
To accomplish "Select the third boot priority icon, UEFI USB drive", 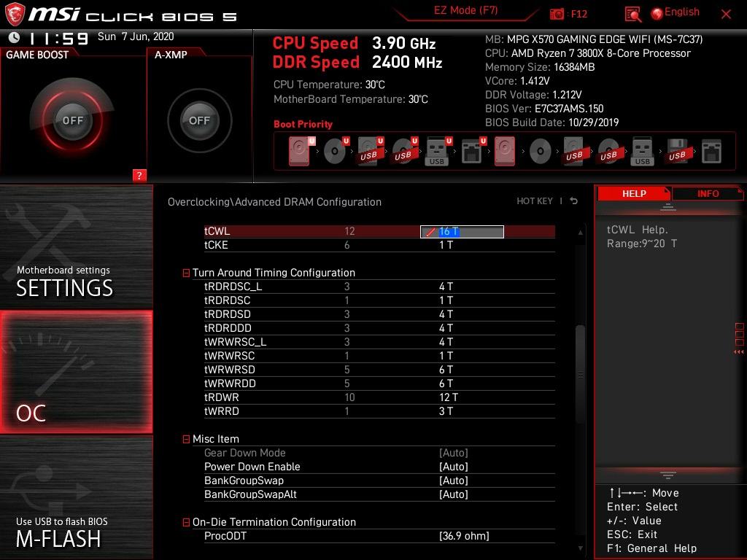I will (x=370, y=151).
